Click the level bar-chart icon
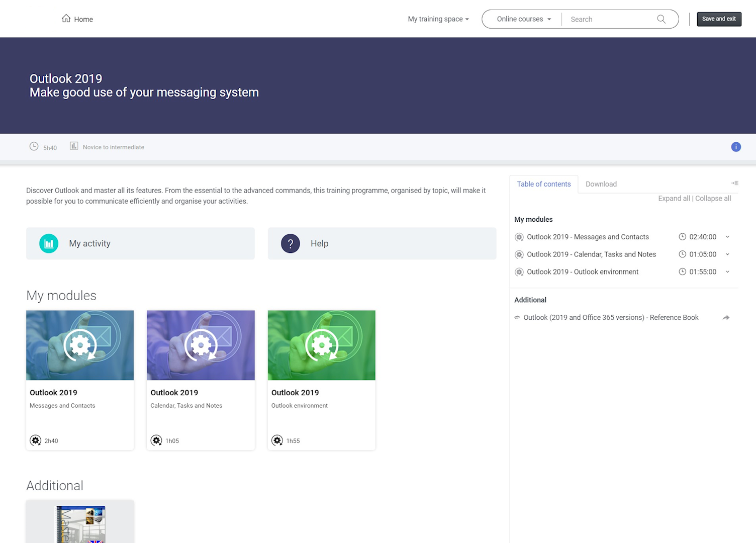This screenshot has width=756, height=543. coord(74,146)
